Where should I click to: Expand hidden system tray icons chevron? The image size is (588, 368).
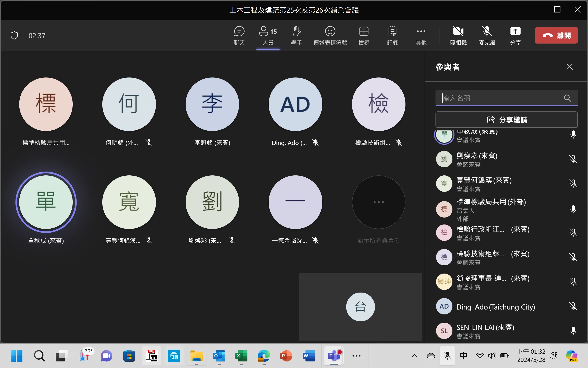coord(414,356)
